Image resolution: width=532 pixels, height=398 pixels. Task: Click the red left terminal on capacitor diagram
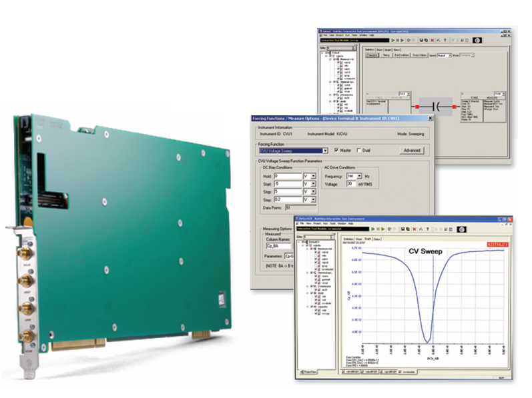(417, 105)
